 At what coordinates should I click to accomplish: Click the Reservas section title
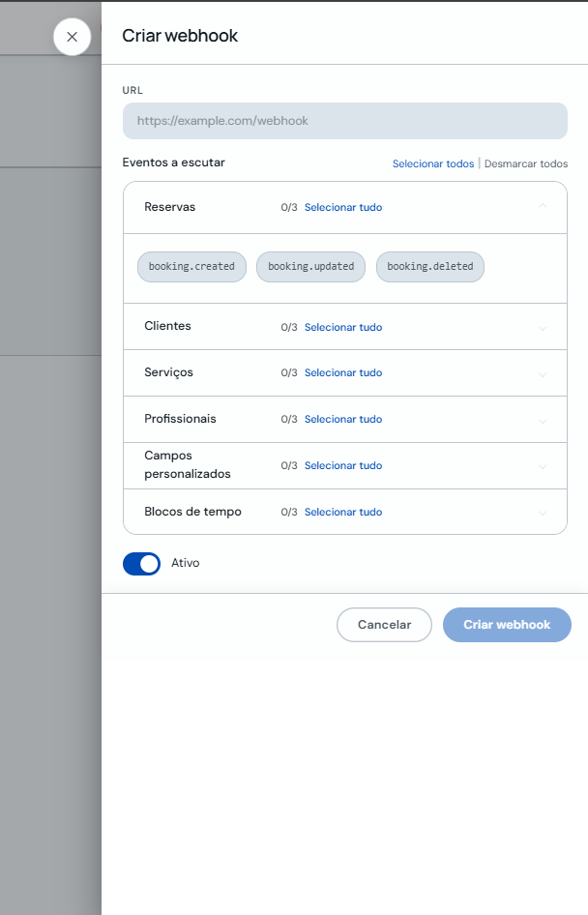pyautogui.click(x=170, y=207)
